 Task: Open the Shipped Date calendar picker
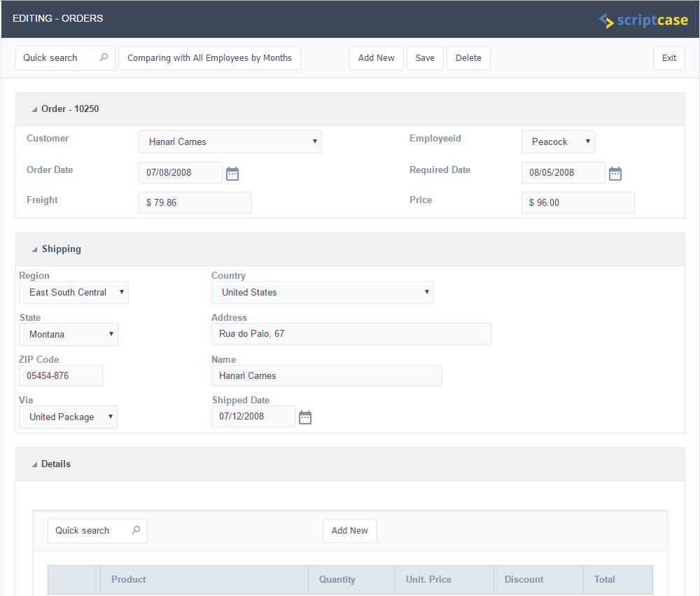pos(305,417)
